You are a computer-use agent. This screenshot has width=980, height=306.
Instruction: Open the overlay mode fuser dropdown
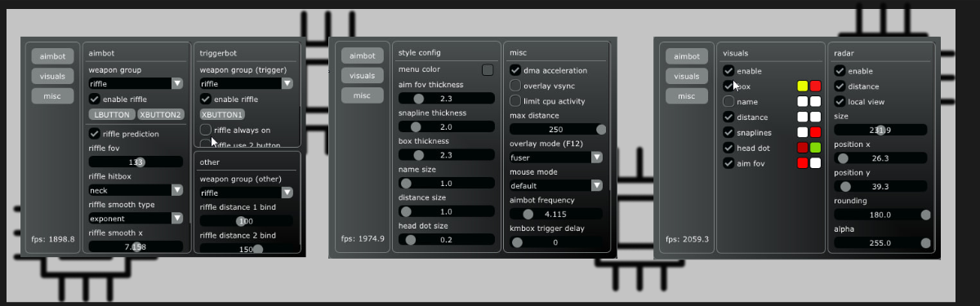coord(556,157)
